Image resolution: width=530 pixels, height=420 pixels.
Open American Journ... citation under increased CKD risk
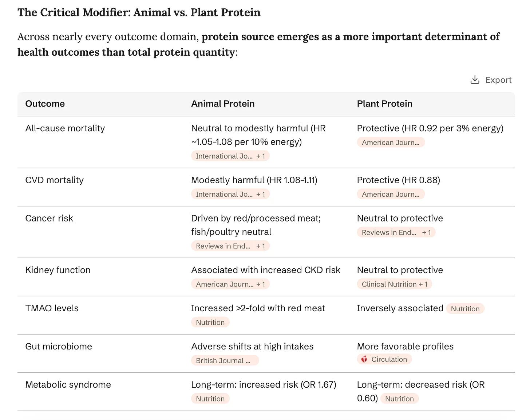coord(225,284)
